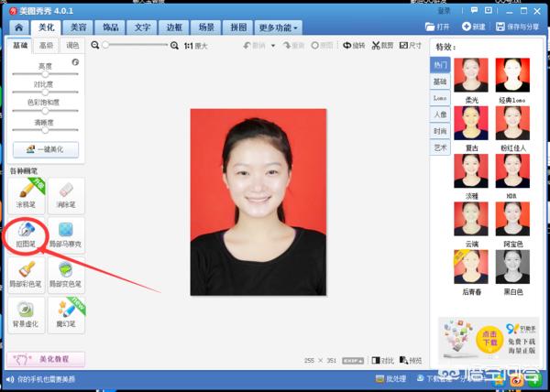Open the feedback chat bubble icon
550x392 pixels.
(x=474, y=10)
